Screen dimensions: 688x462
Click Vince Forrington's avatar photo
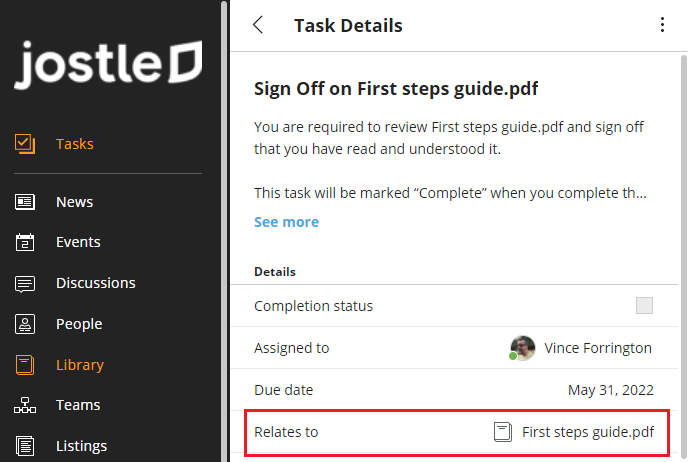tap(522, 348)
